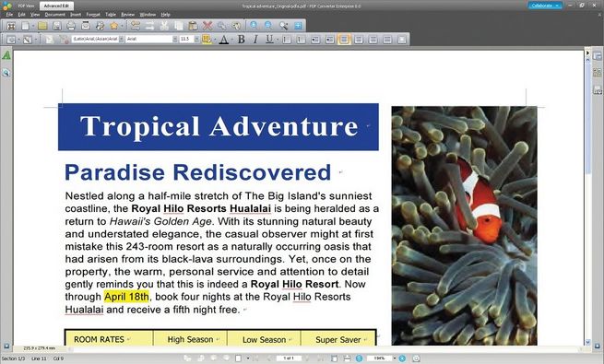Screen dimensions: 604x364
Task: Click the High Season table cell
Action: (x=190, y=339)
